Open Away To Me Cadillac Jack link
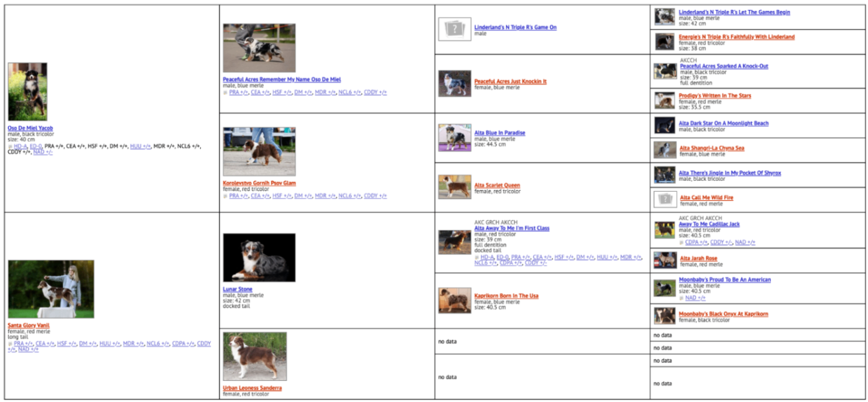 tap(709, 224)
